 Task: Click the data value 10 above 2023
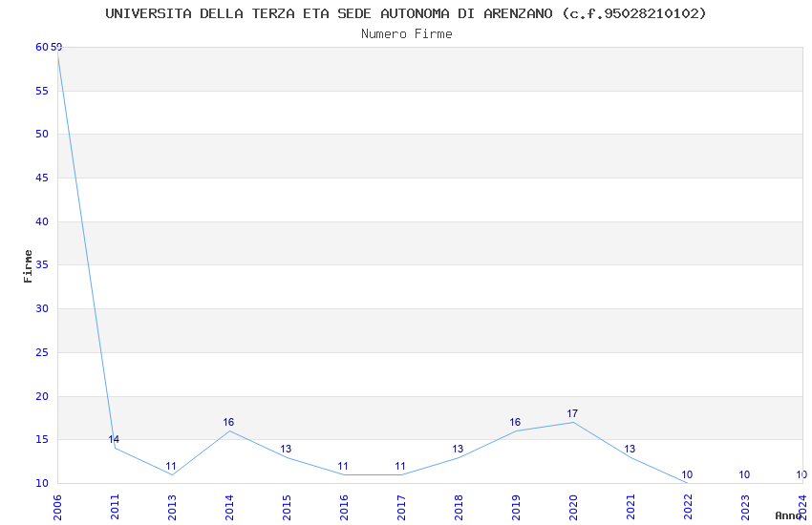point(744,474)
